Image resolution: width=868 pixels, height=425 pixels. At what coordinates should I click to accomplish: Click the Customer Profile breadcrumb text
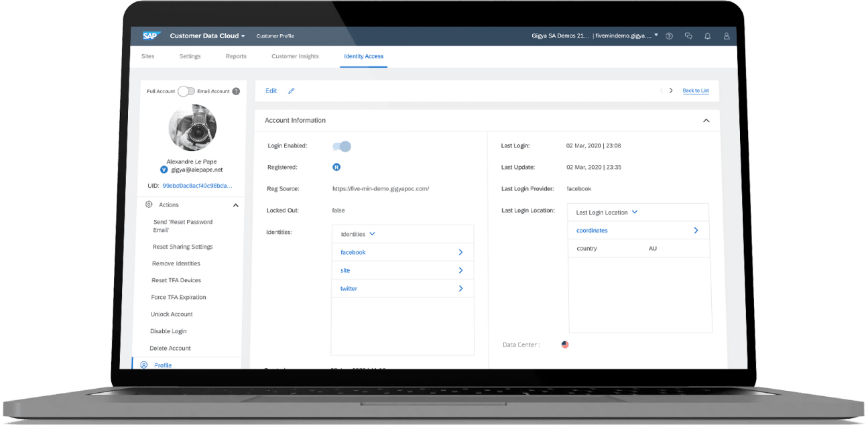click(275, 36)
